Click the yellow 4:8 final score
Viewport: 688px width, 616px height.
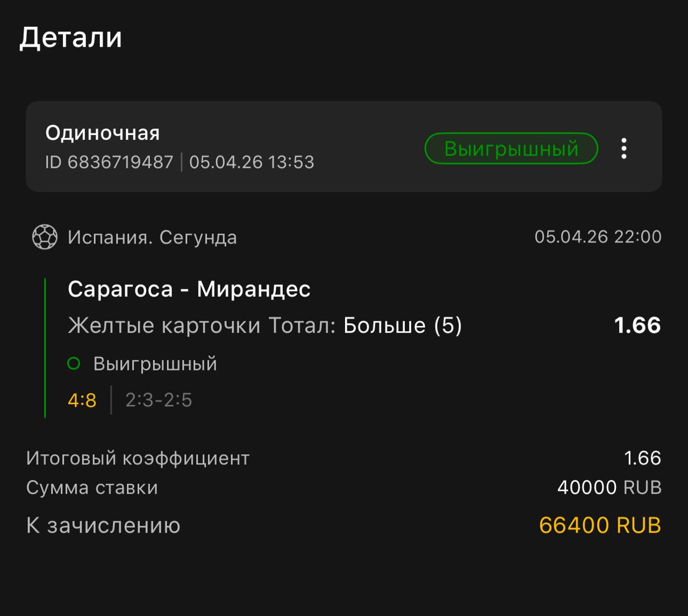[82, 400]
